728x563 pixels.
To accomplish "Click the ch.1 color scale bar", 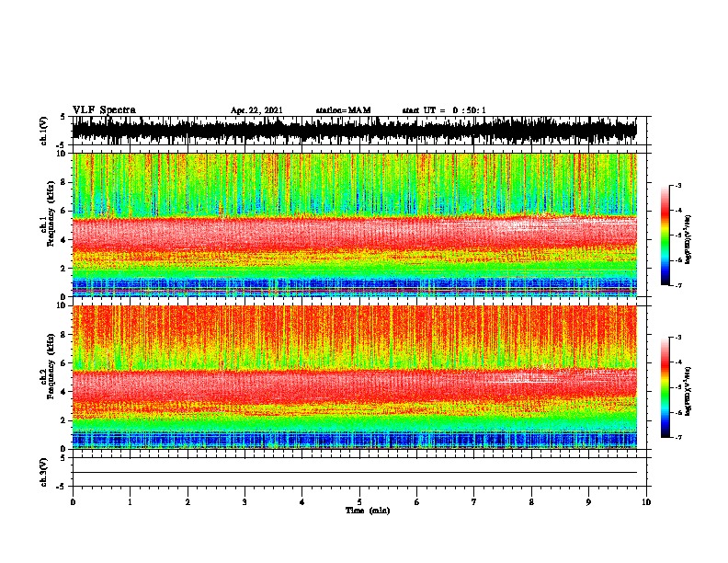I will click(x=665, y=236).
